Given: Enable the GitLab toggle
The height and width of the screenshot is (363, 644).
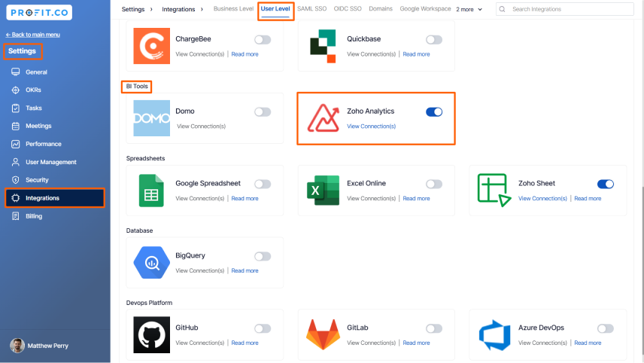Looking at the screenshot, I should click(x=434, y=328).
